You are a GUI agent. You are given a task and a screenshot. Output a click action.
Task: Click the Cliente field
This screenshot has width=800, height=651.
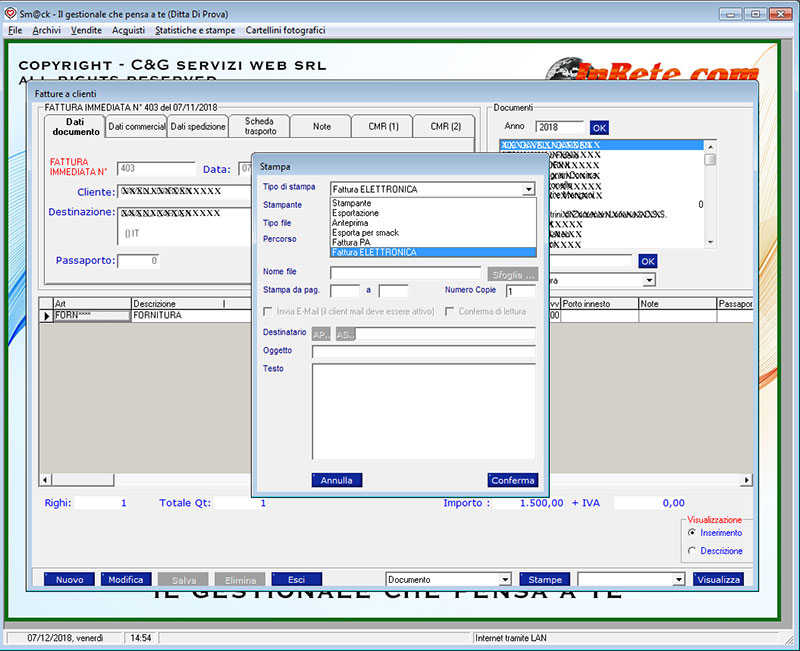click(185, 192)
